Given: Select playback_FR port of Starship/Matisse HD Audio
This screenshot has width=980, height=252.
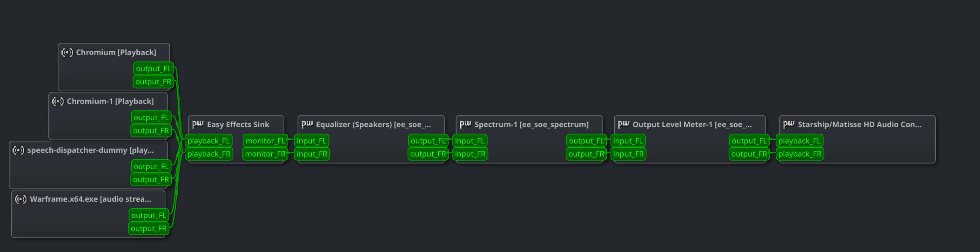Looking at the screenshot, I should tap(800, 154).
